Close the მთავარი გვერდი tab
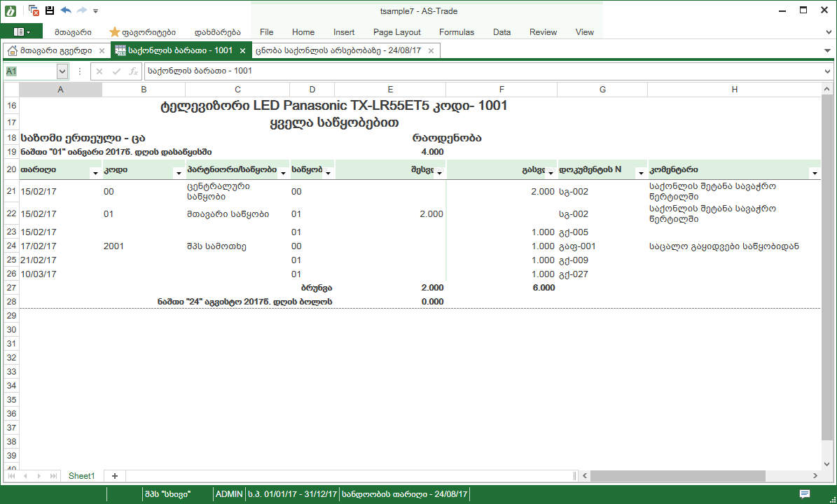The height and width of the screenshot is (504, 837). (102, 50)
